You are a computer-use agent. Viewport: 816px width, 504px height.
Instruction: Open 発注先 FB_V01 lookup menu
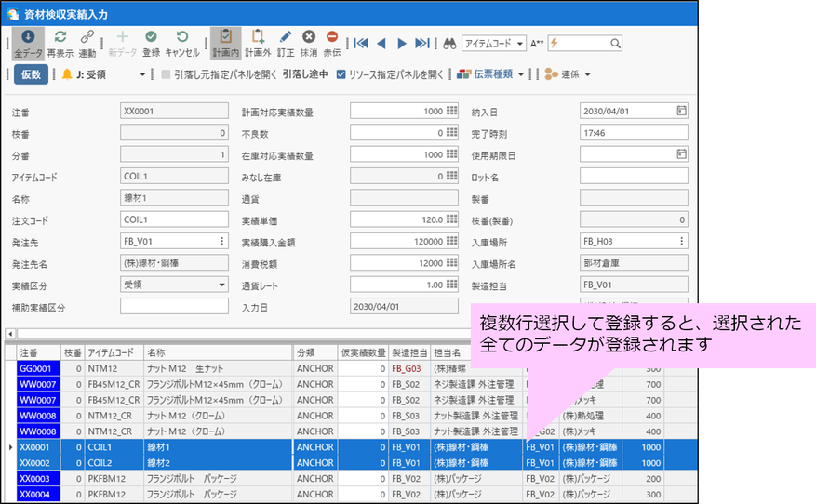click(x=221, y=241)
